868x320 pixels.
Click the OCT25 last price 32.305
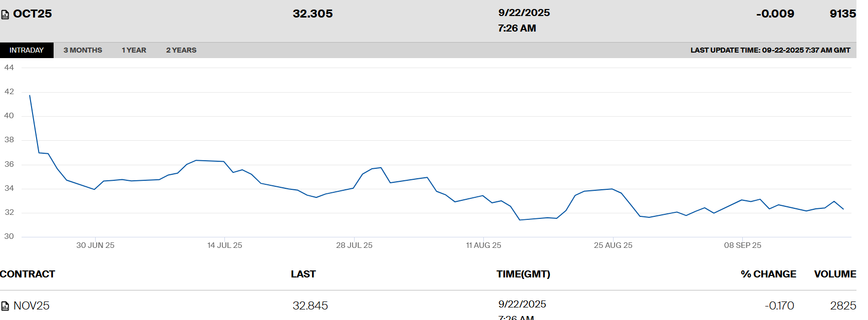click(313, 14)
